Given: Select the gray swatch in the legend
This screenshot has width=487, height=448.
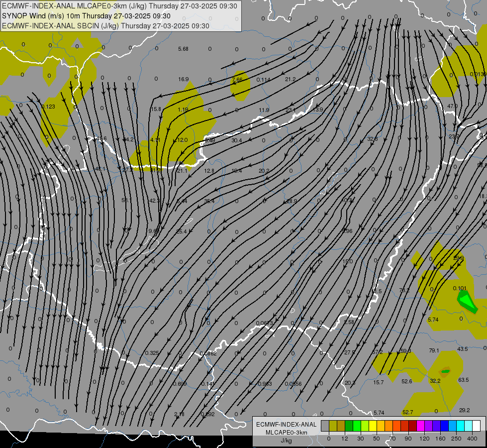Looking at the screenshot, I should pos(325,426).
